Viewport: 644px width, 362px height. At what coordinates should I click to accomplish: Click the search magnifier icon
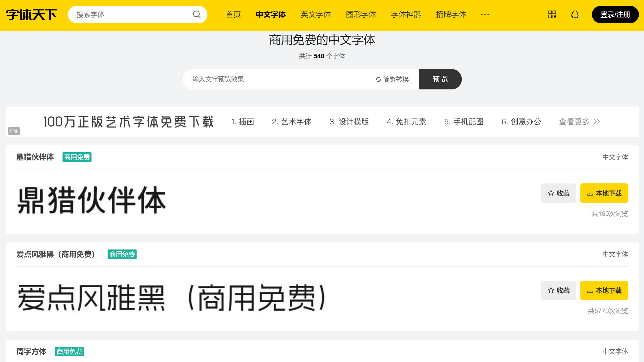coord(197,15)
